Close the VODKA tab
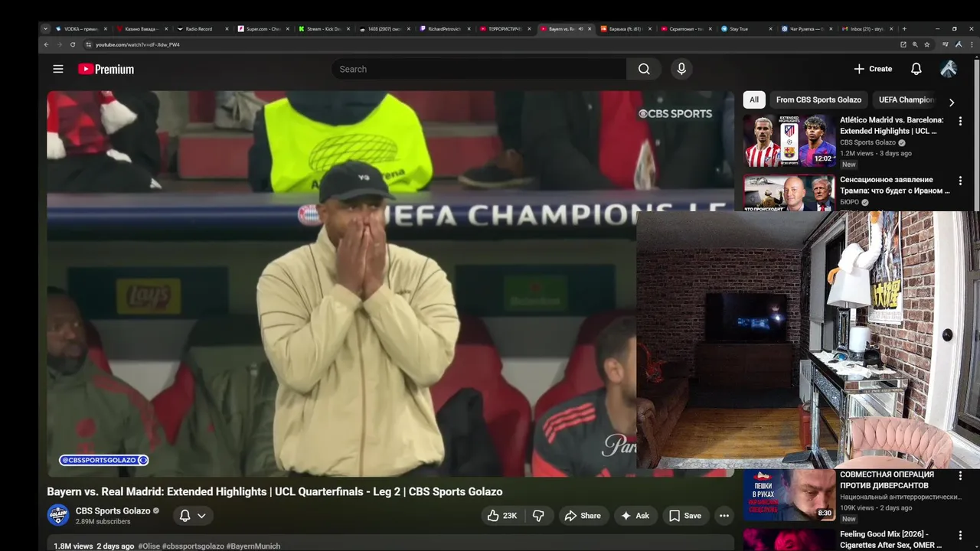 click(x=106, y=28)
